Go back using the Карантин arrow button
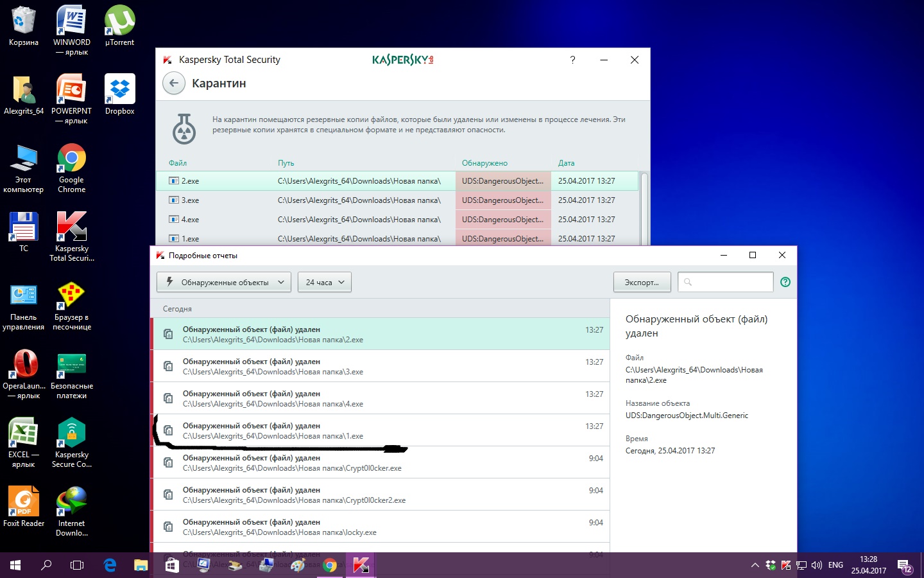 (x=174, y=83)
